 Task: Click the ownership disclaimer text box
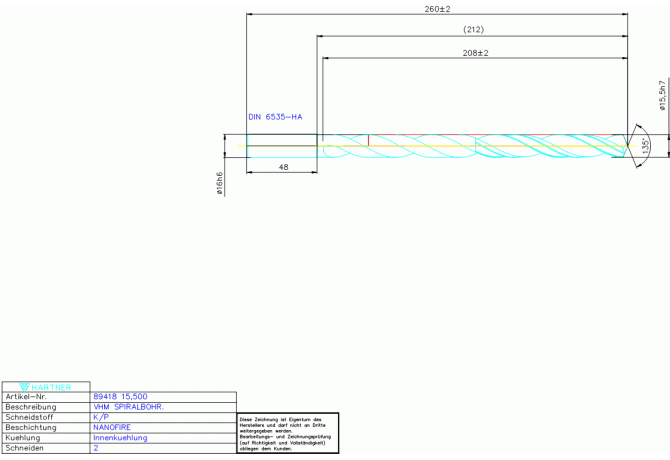point(288,434)
